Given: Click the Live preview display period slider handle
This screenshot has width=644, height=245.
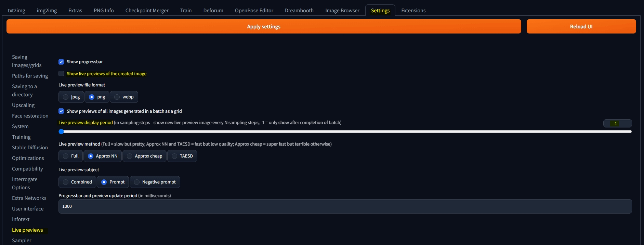Looking at the screenshot, I should [x=61, y=132].
